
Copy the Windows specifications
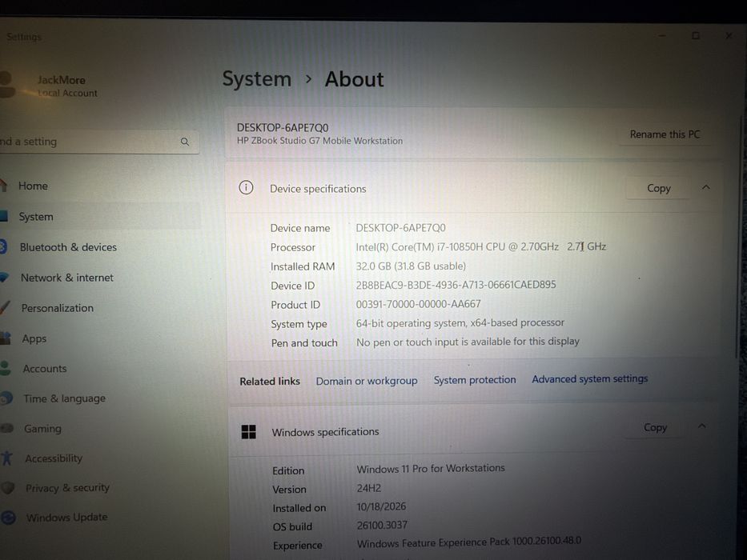pos(655,427)
